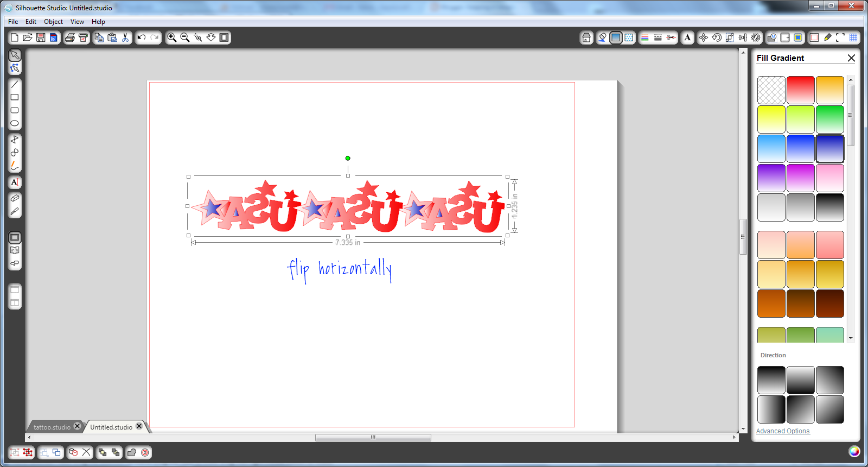
Task: Choose the dark blue gradient swatch
Action: click(830, 149)
